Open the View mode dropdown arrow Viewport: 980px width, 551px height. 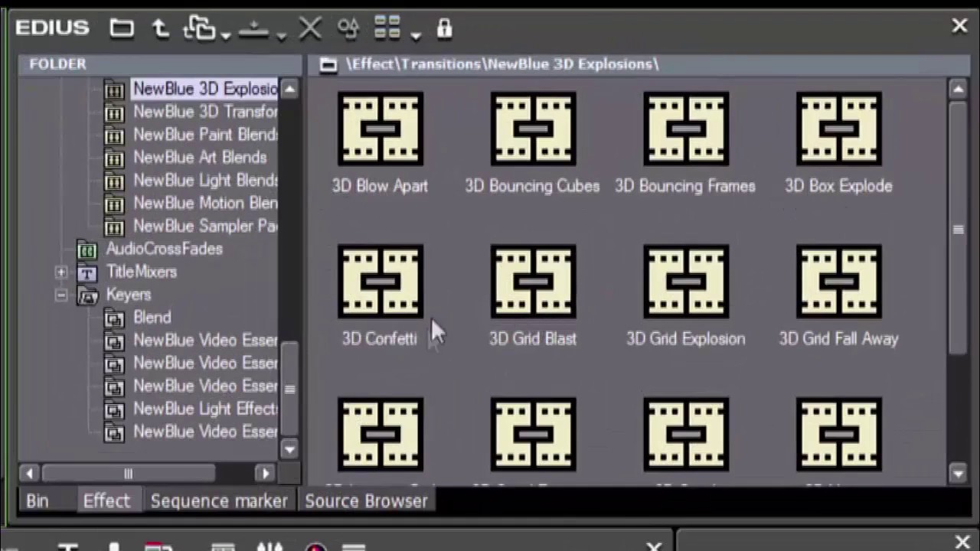pyautogui.click(x=416, y=35)
